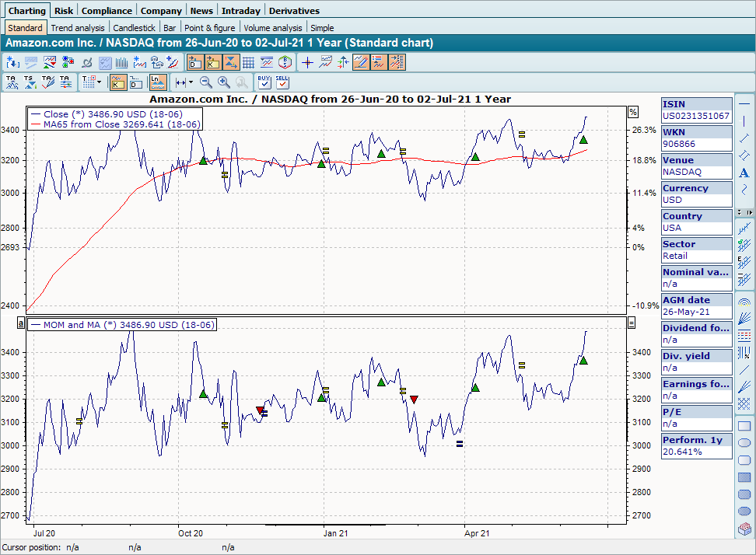Switch to the Candlestick chart tab
Viewport: 756px width, 555px height.
(135, 28)
